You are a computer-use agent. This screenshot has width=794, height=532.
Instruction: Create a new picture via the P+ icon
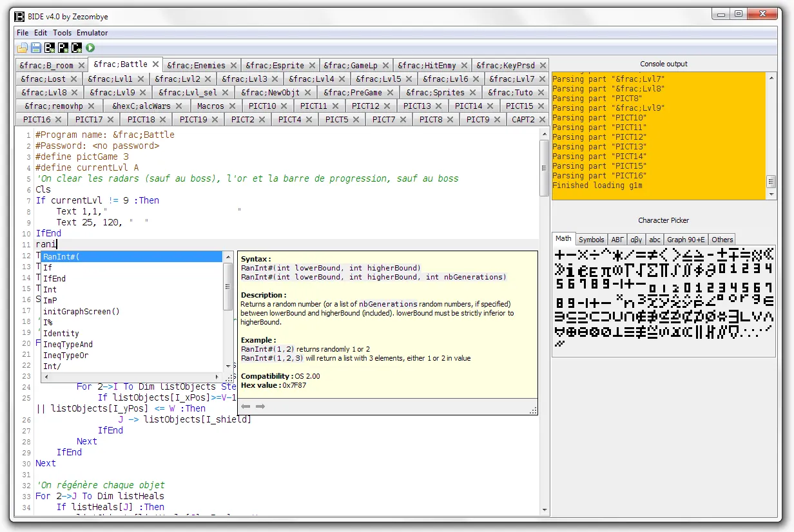pyautogui.click(x=63, y=48)
